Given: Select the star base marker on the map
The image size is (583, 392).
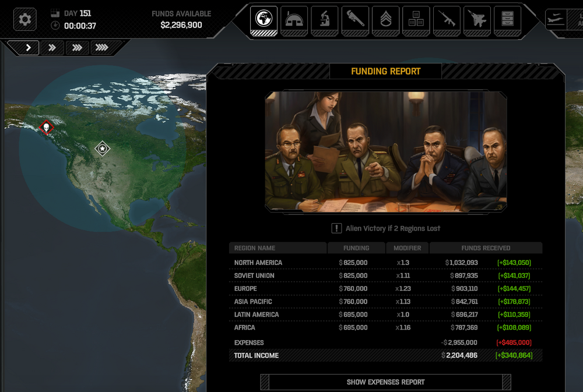Looking at the screenshot, I should (x=102, y=149).
